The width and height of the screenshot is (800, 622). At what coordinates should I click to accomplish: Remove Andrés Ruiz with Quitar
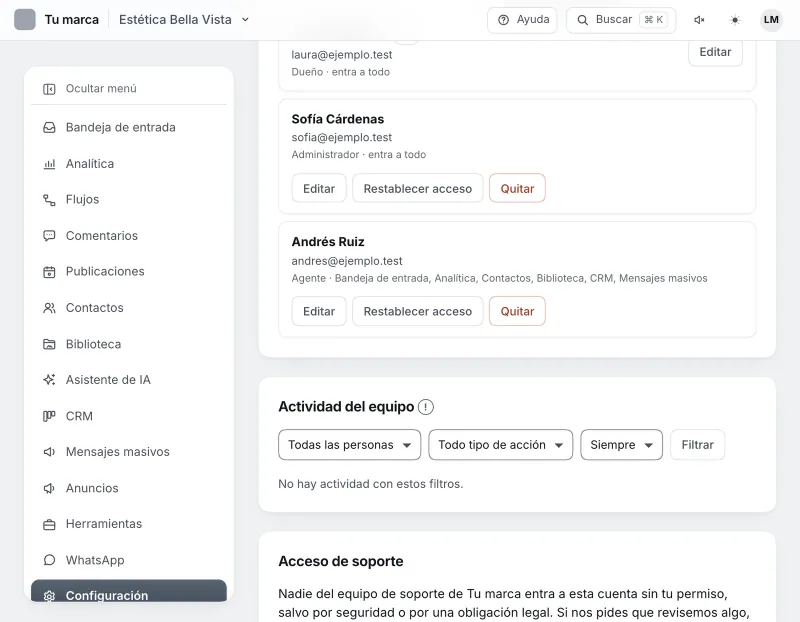pos(517,311)
